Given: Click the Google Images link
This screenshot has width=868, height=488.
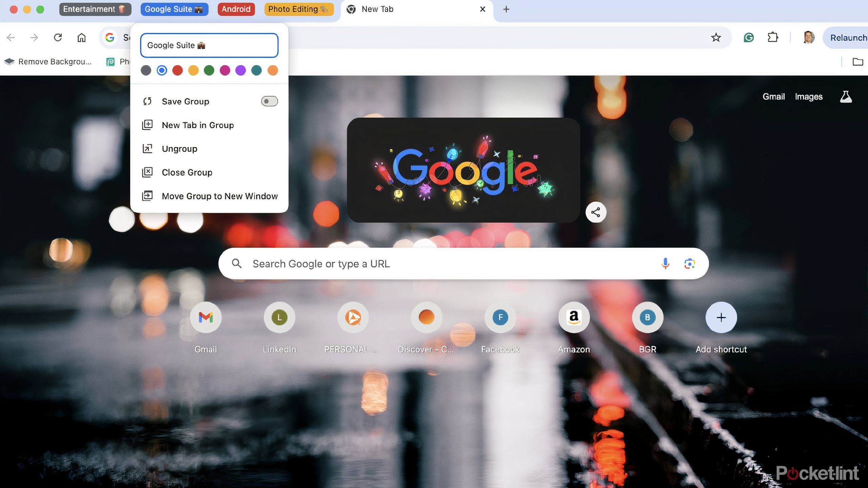Looking at the screenshot, I should click(x=808, y=96).
